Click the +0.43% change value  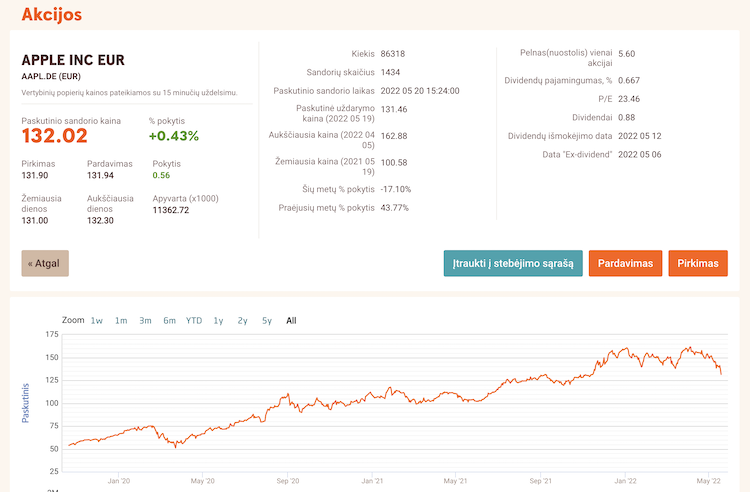point(174,136)
